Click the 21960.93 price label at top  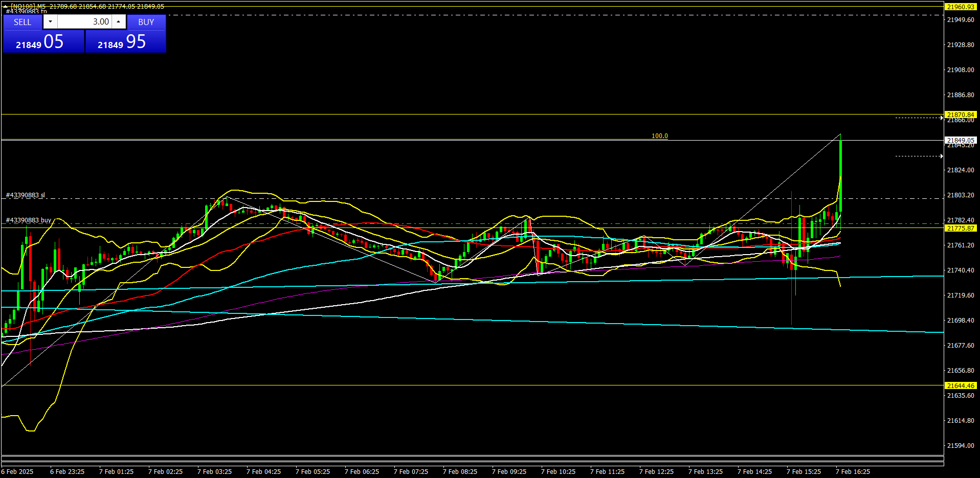[x=961, y=7]
